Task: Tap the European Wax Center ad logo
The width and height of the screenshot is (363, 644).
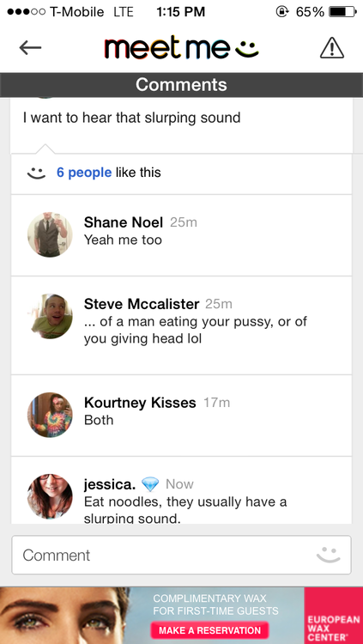Action: click(334, 616)
